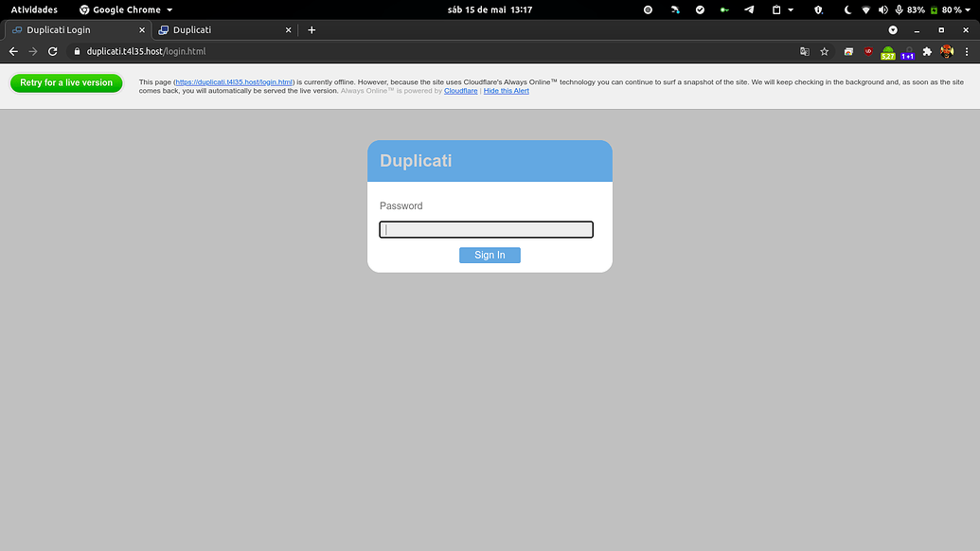980x551 pixels.
Task: Bookmark this page with the star icon
Action: click(825, 52)
